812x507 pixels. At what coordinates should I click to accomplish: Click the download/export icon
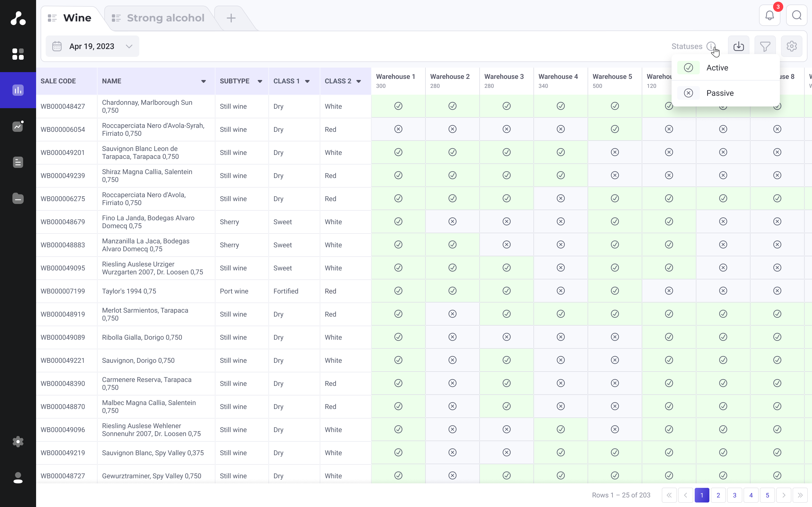point(739,46)
